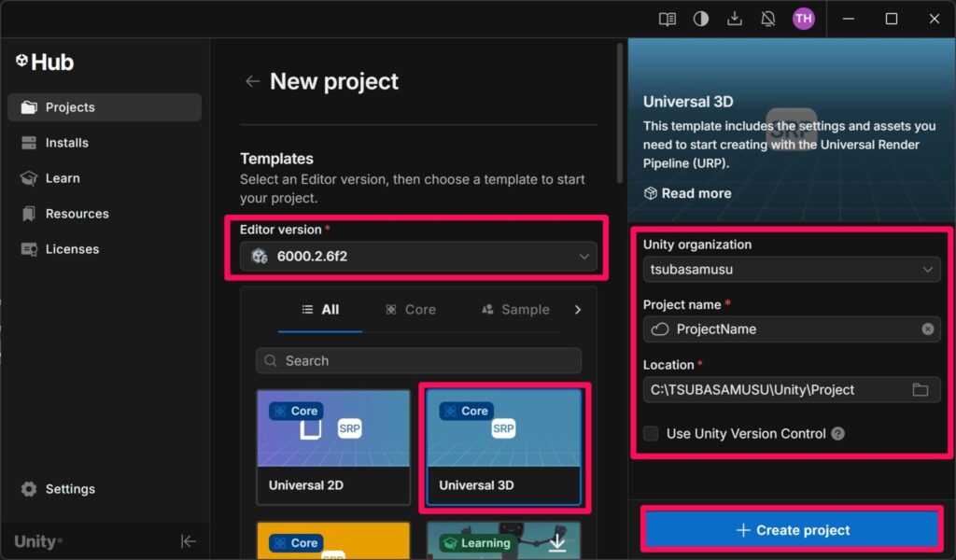Open the TH account avatar

click(803, 19)
